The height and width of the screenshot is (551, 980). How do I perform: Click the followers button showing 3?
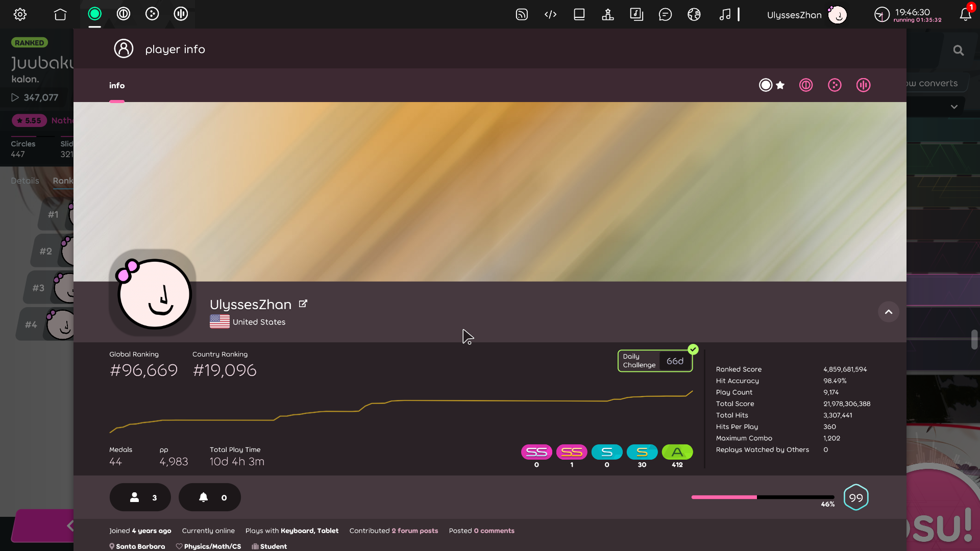point(140,497)
